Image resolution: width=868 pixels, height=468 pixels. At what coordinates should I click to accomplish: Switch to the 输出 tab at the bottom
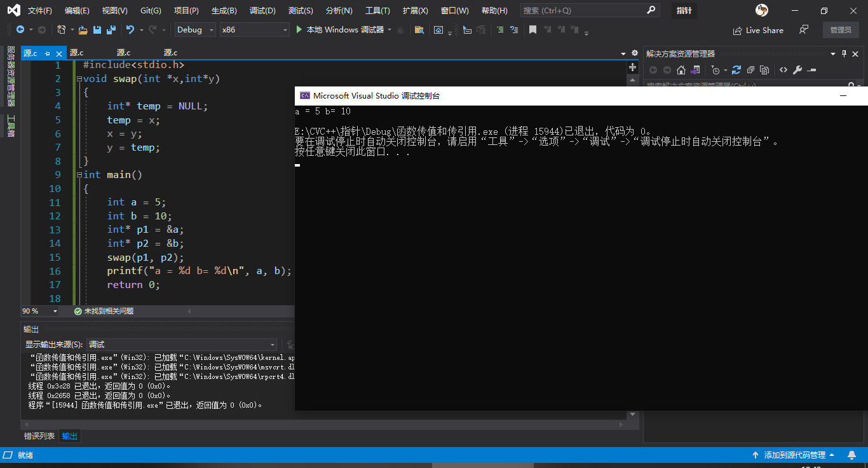tap(69, 436)
